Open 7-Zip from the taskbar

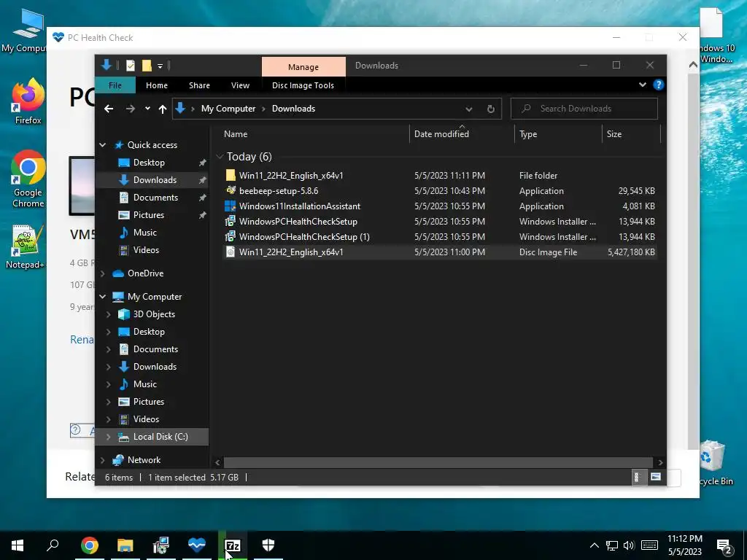coord(233,545)
